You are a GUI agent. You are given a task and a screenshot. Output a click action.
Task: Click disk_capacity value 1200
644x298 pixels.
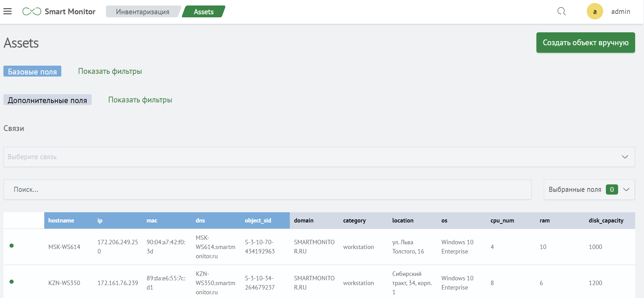pyautogui.click(x=595, y=283)
